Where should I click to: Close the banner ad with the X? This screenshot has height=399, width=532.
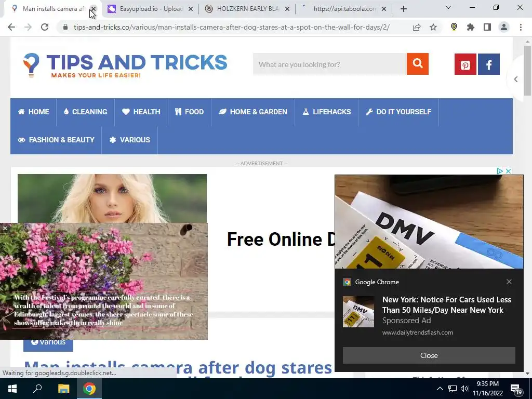pyautogui.click(x=508, y=171)
